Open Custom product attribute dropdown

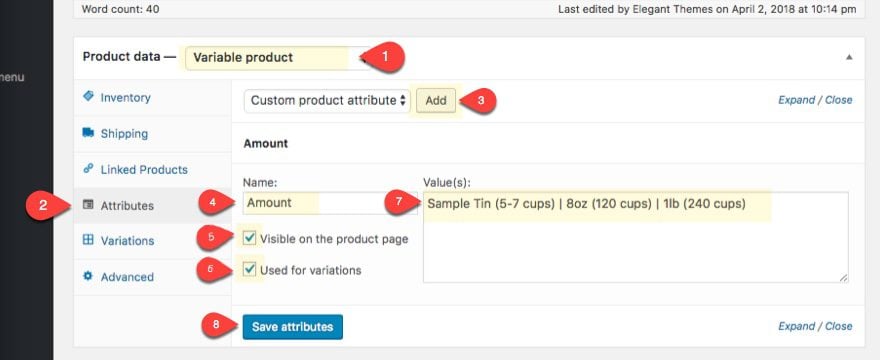click(x=327, y=101)
